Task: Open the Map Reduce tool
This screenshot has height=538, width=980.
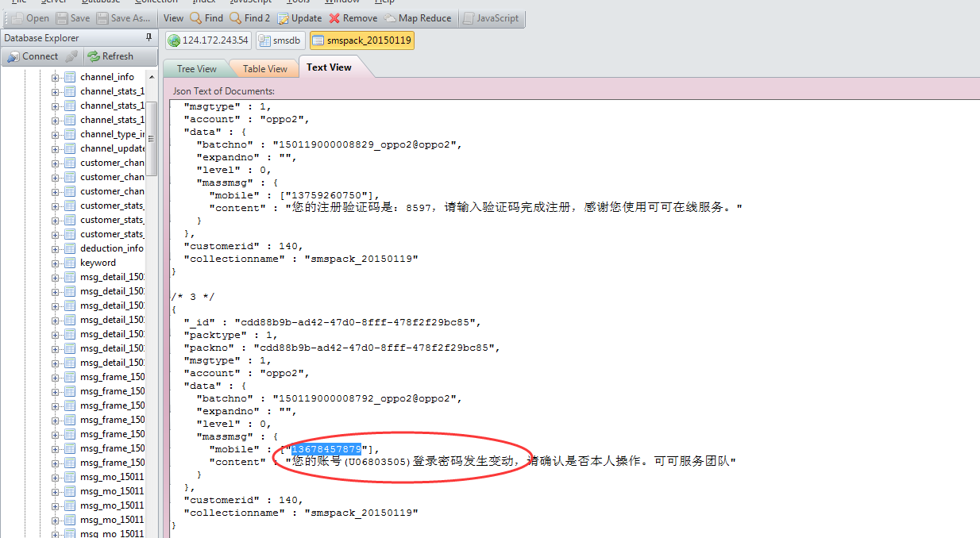Action: 418,18
